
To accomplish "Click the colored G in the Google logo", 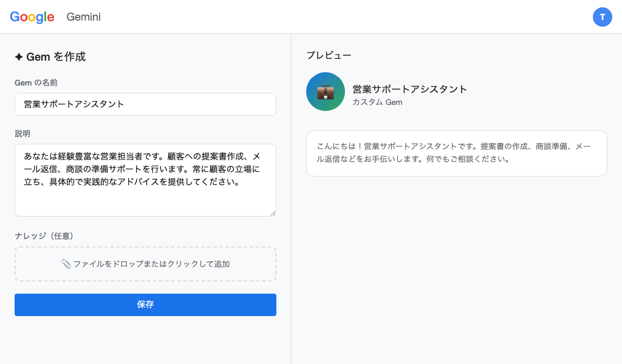I will (x=15, y=16).
